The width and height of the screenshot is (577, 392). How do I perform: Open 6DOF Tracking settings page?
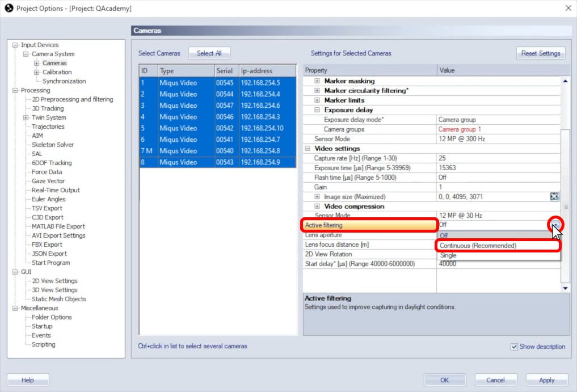(x=51, y=163)
